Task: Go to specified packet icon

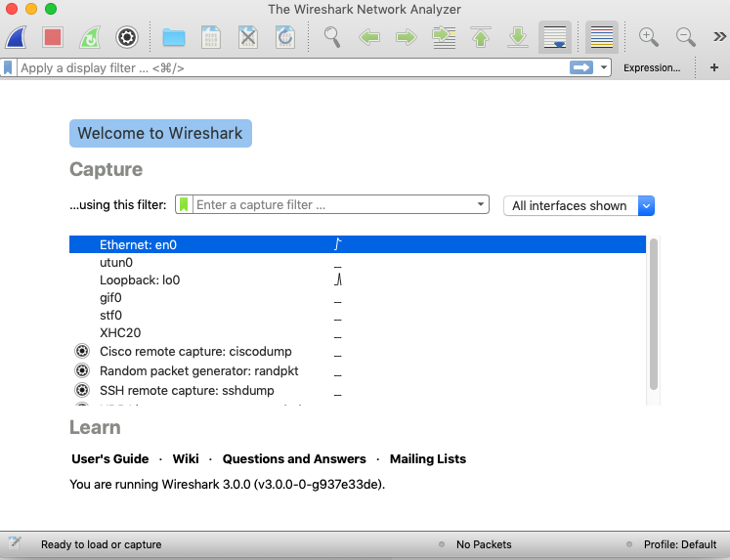Action: pos(444,37)
